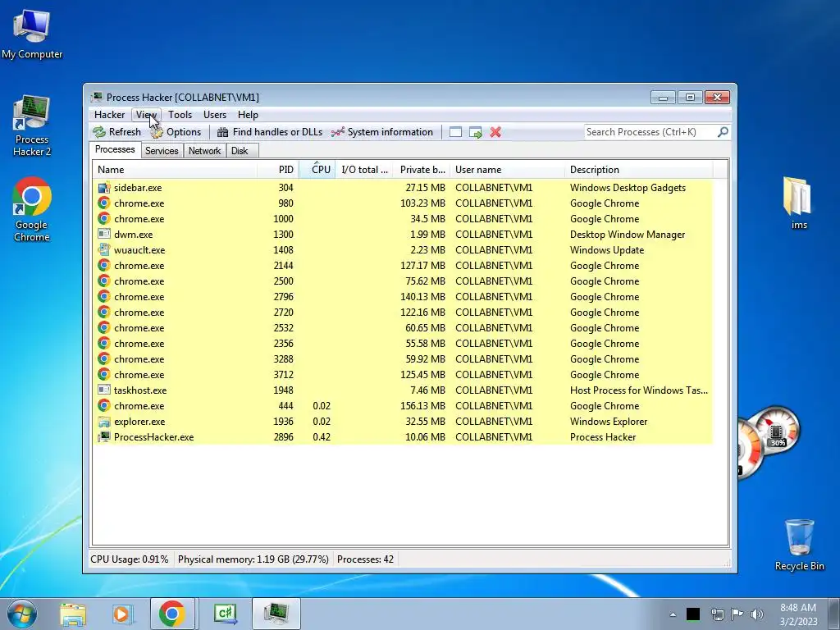Screen dimensions: 840x630
Task: Select the Recycle Bin desktop icon
Action: pyautogui.click(x=799, y=545)
